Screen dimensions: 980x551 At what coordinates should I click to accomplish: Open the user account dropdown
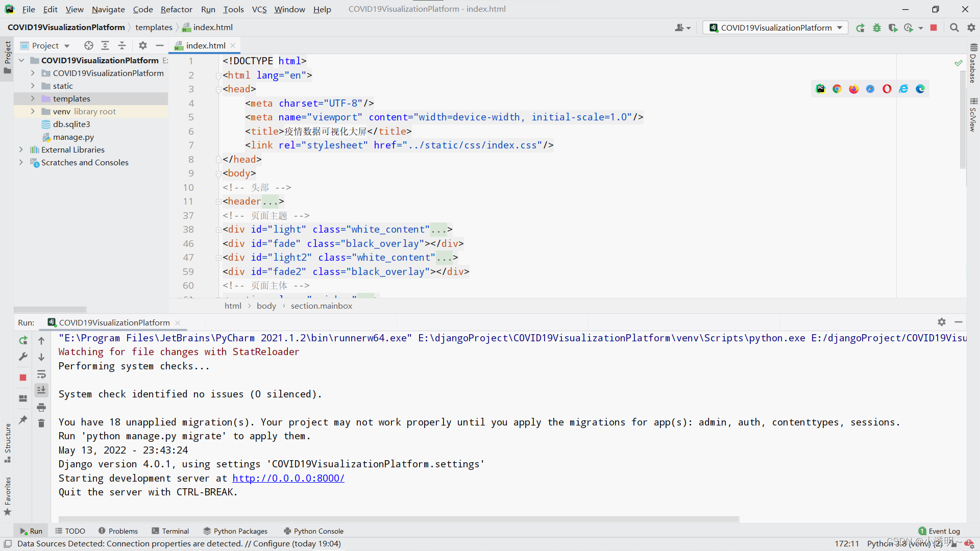point(682,28)
